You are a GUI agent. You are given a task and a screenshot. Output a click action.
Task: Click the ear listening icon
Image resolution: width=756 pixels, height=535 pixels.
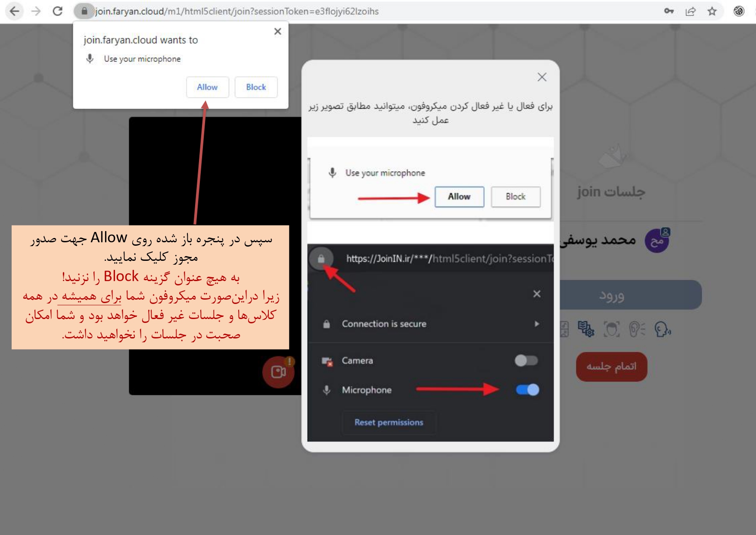tap(637, 329)
